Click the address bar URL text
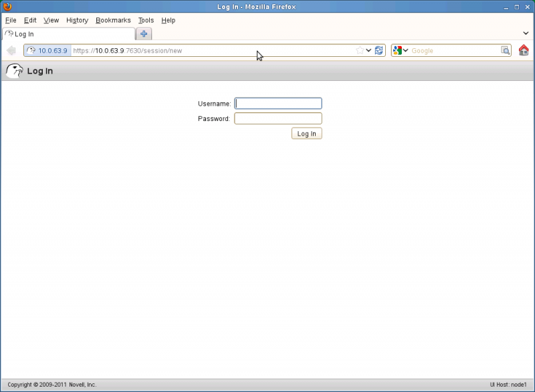535x392 pixels. point(128,50)
